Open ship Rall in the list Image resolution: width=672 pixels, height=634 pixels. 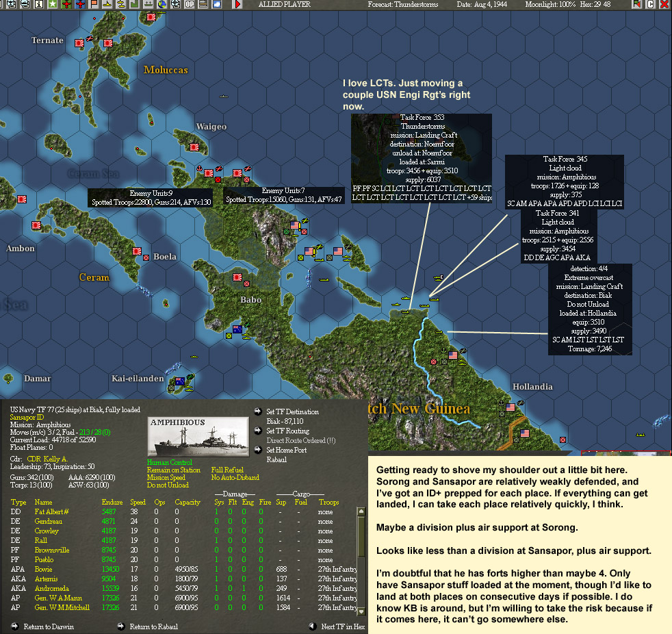[x=40, y=540]
